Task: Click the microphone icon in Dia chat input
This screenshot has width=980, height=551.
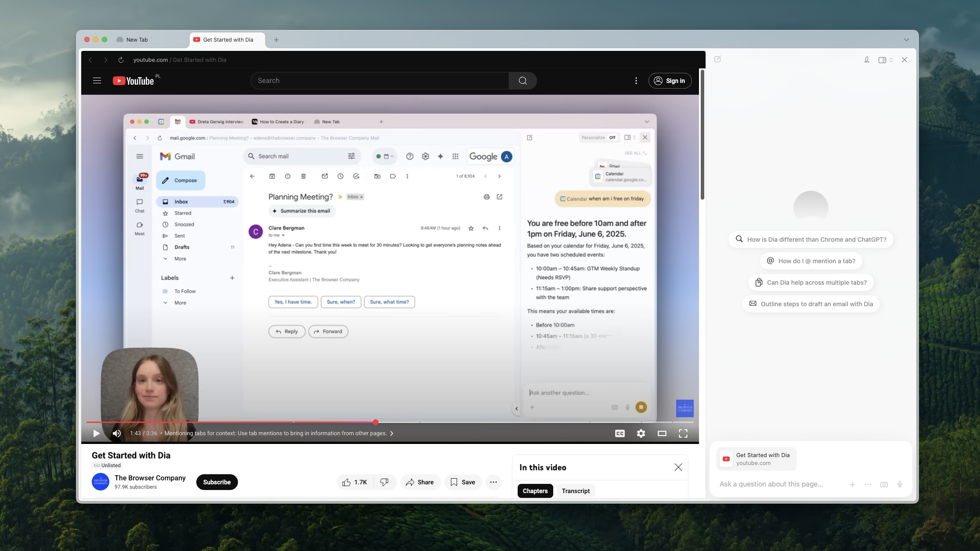Action: pyautogui.click(x=900, y=484)
